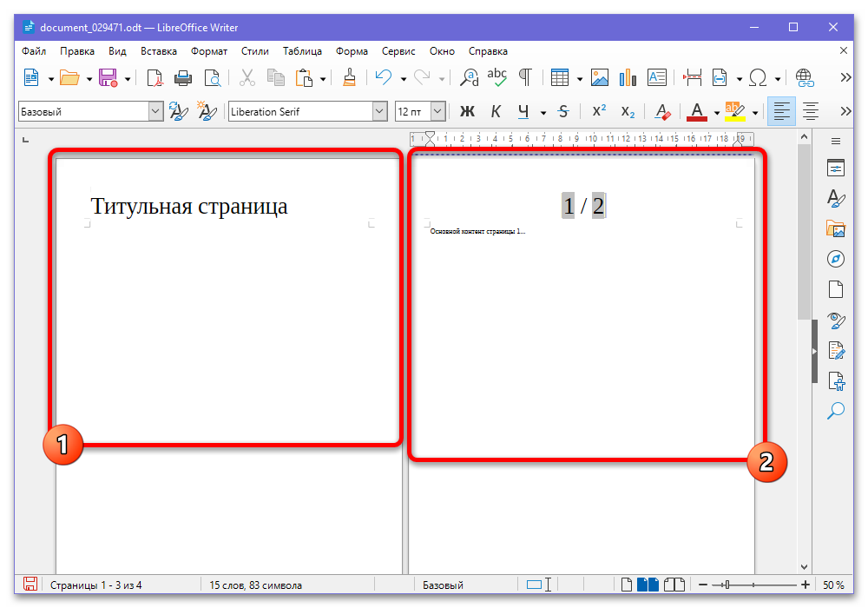868x608 pixels.
Task: Align paragraph left
Action: point(782,111)
